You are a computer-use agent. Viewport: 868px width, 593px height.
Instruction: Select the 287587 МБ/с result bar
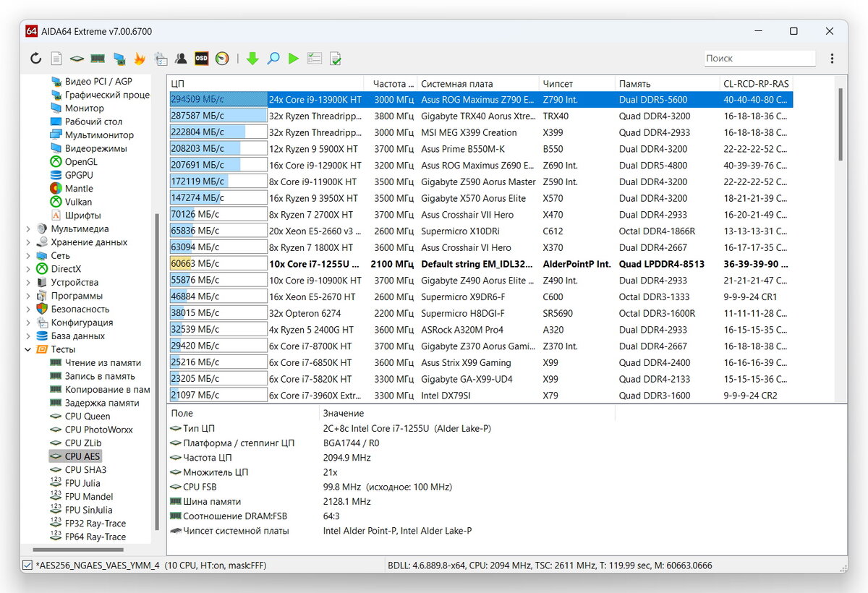click(218, 116)
